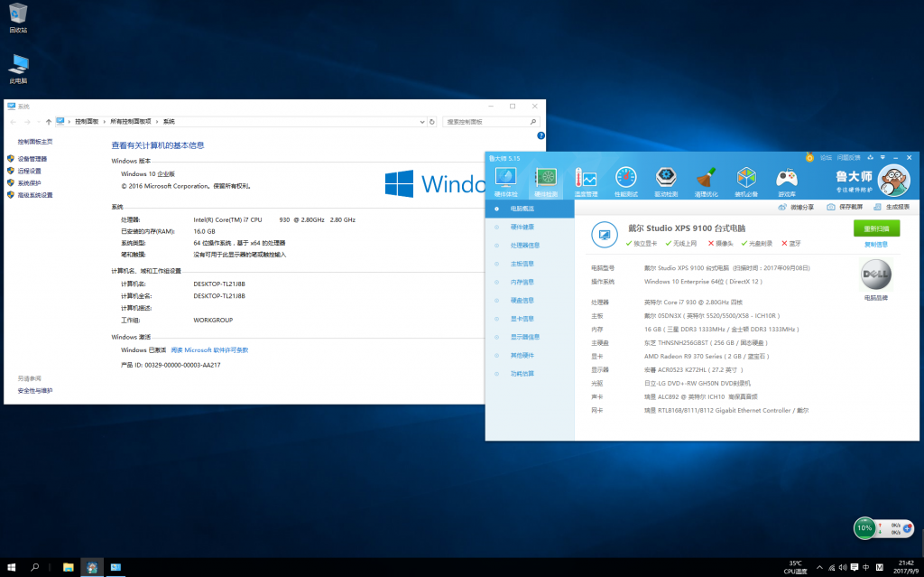Open 高级系统设置 advanced system settings
This screenshot has height=577, width=924.
(x=35, y=195)
